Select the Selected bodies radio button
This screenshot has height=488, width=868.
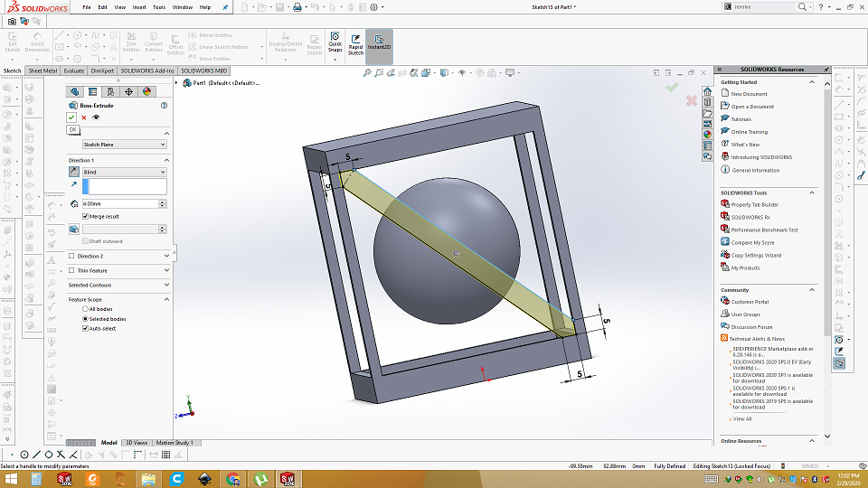click(85, 319)
